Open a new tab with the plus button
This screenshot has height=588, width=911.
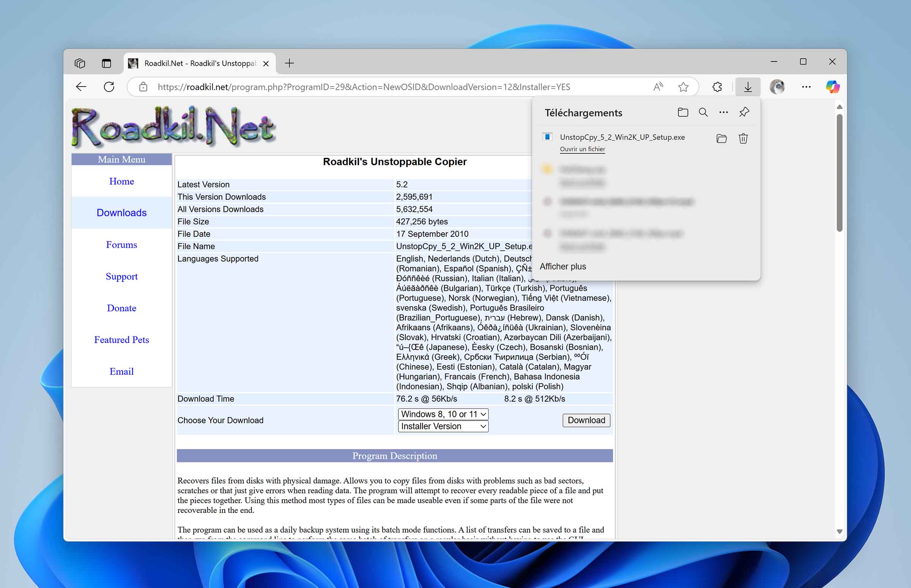289,63
